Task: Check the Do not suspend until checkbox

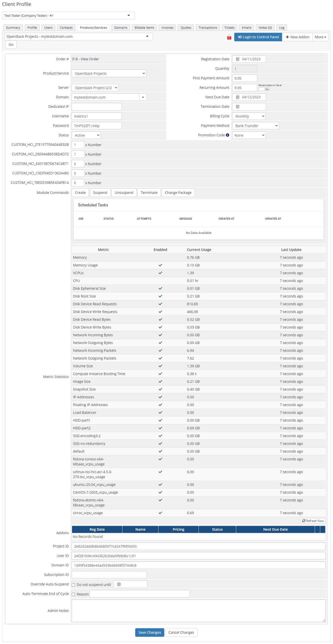Action: [73, 585]
